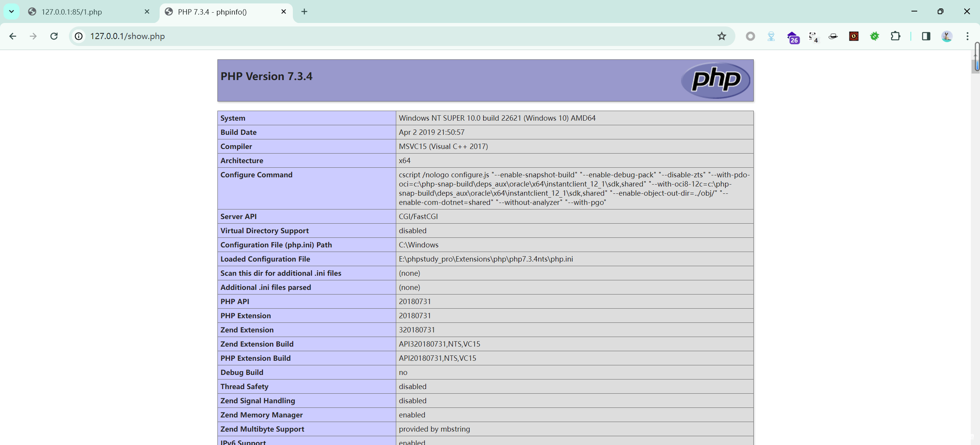Click the gray record circle icon

point(750,36)
